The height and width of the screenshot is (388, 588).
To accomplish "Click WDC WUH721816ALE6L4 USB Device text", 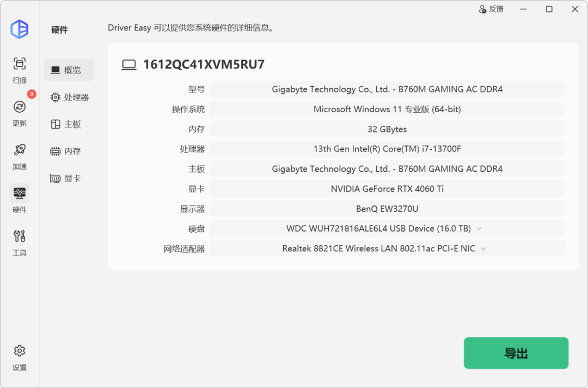I will (x=379, y=228).
